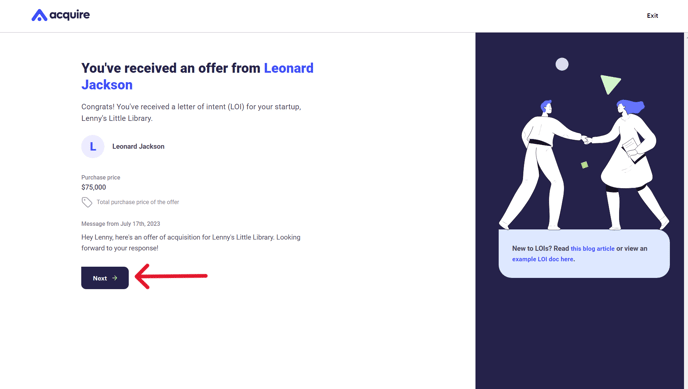Click the arrow icon inside Next button
Screen dimensions: 688x389
[x=115, y=278]
